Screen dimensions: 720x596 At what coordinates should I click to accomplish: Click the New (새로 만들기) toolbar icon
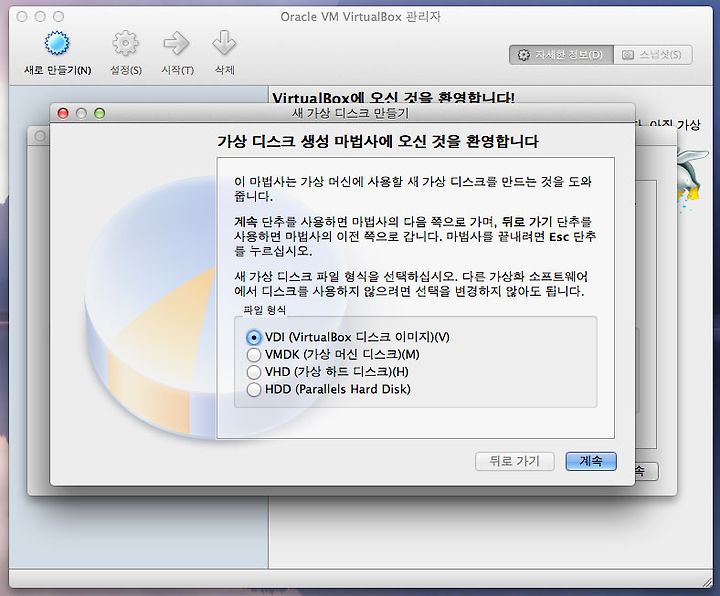(x=57, y=44)
